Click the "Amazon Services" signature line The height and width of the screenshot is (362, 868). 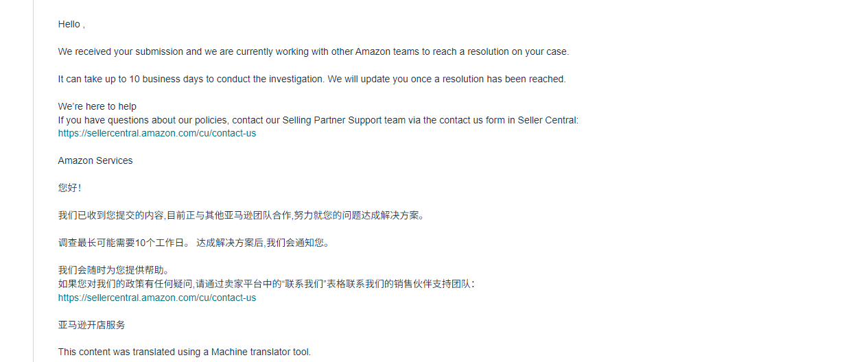(95, 160)
